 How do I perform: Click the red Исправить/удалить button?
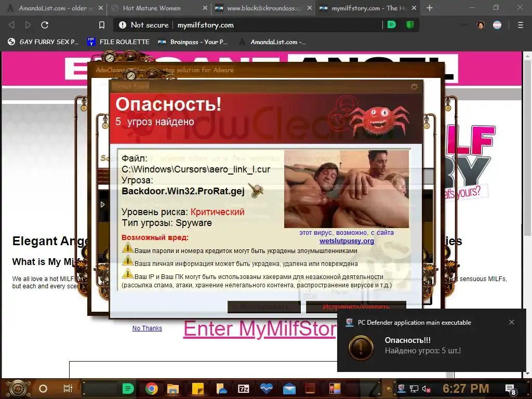point(356,307)
